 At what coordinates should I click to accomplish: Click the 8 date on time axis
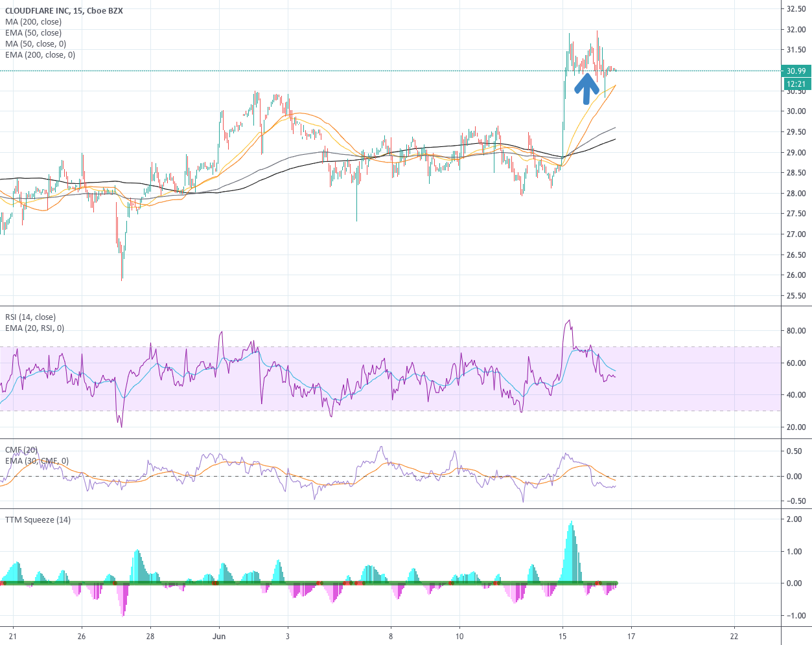pos(391,636)
